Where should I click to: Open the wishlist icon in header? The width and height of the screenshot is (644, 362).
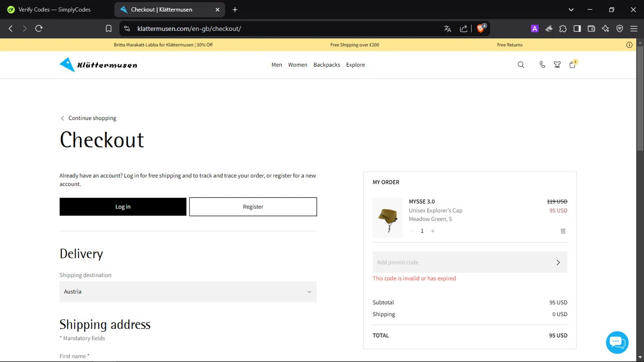(x=557, y=65)
